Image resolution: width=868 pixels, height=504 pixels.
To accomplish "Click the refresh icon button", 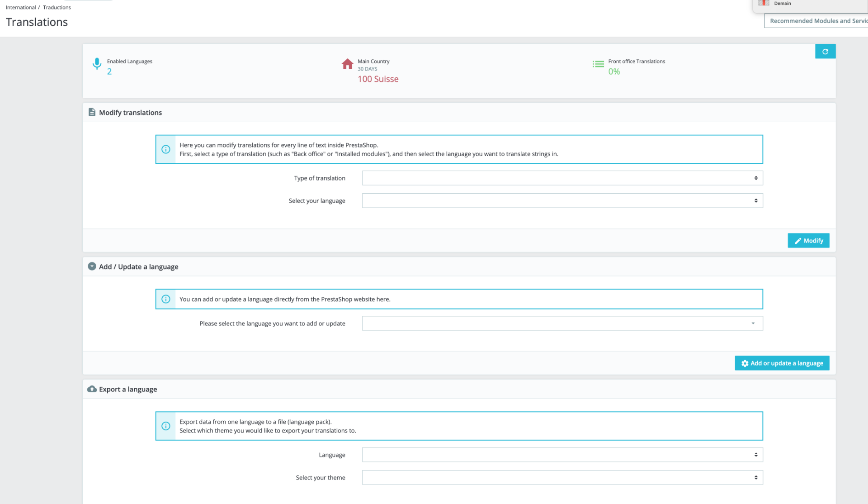I will pos(825,51).
